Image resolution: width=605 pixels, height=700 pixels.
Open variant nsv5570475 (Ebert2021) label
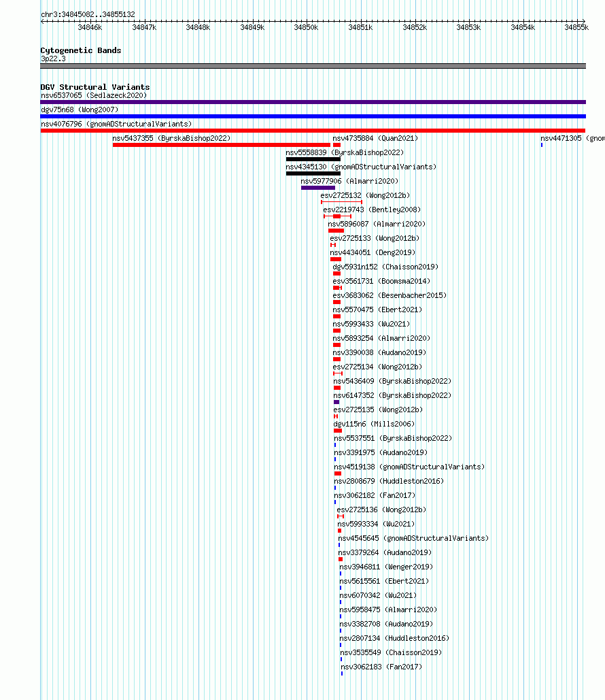377,310
